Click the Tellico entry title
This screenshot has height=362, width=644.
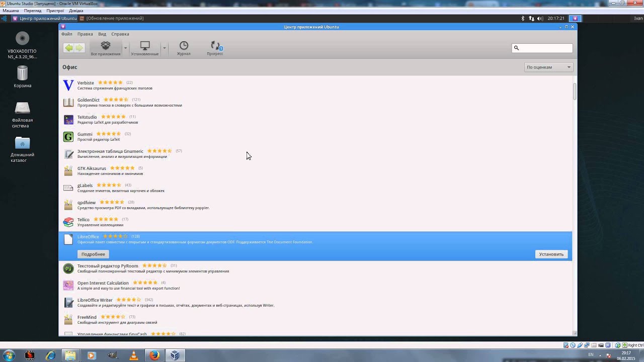tap(84, 220)
